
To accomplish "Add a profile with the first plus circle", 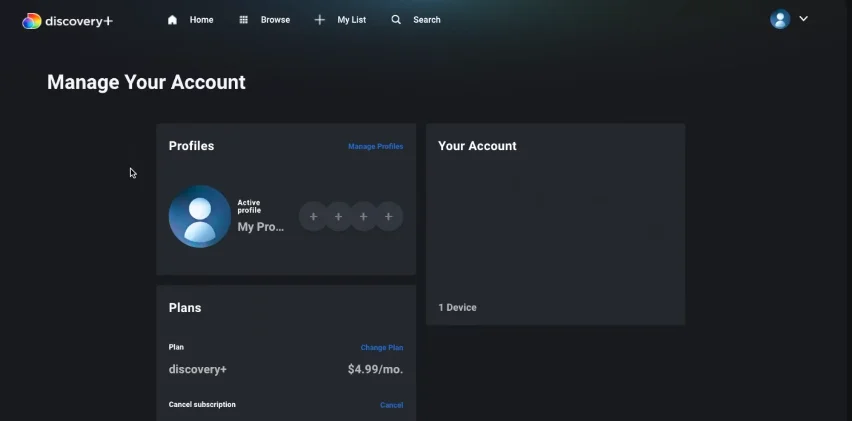I will click(313, 217).
